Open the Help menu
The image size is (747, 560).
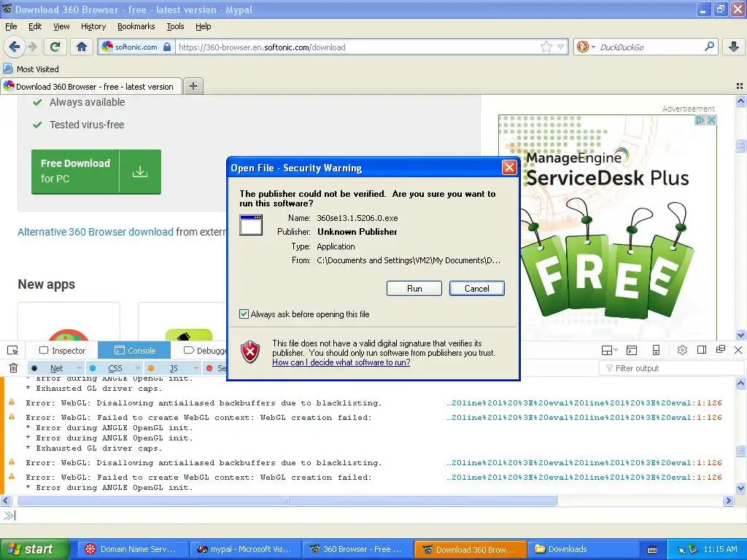[203, 26]
